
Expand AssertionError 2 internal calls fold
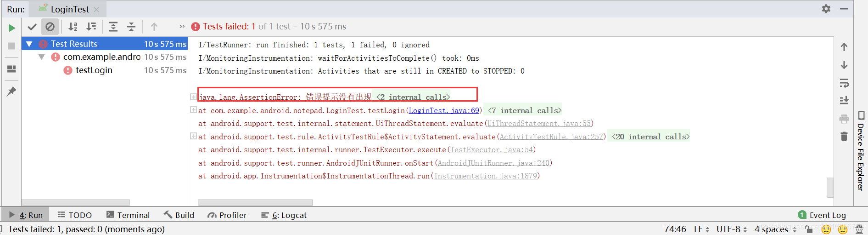[193, 97]
